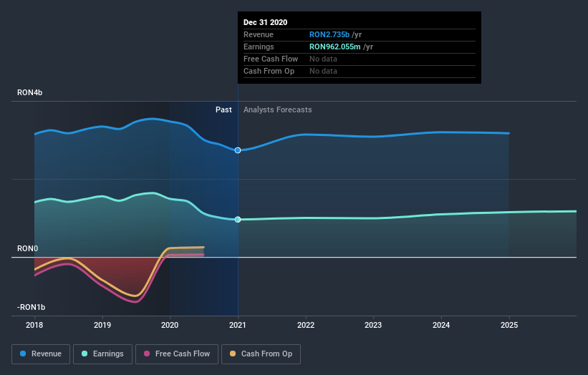Click the Earnings row label in tooltip

pos(259,47)
